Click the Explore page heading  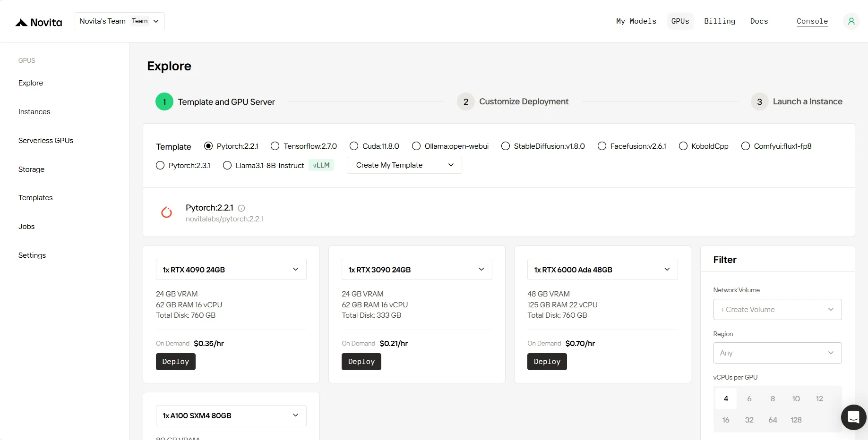click(x=169, y=66)
